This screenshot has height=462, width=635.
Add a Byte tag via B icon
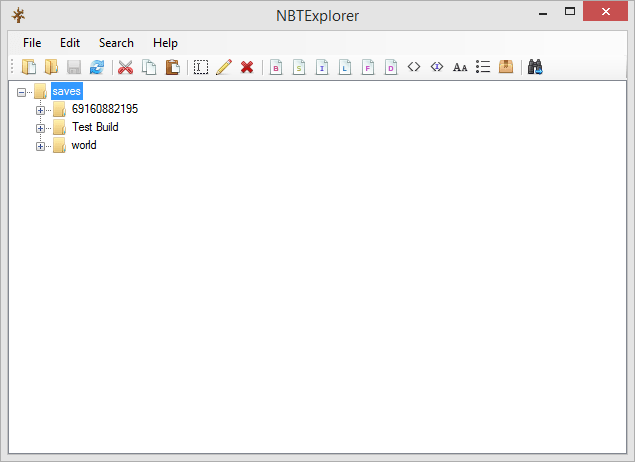tap(276, 67)
